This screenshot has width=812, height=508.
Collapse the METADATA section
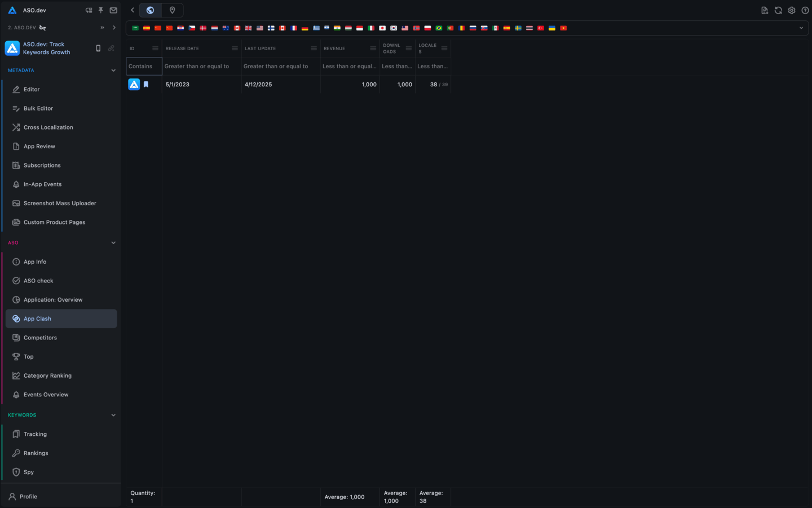point(113,70)
